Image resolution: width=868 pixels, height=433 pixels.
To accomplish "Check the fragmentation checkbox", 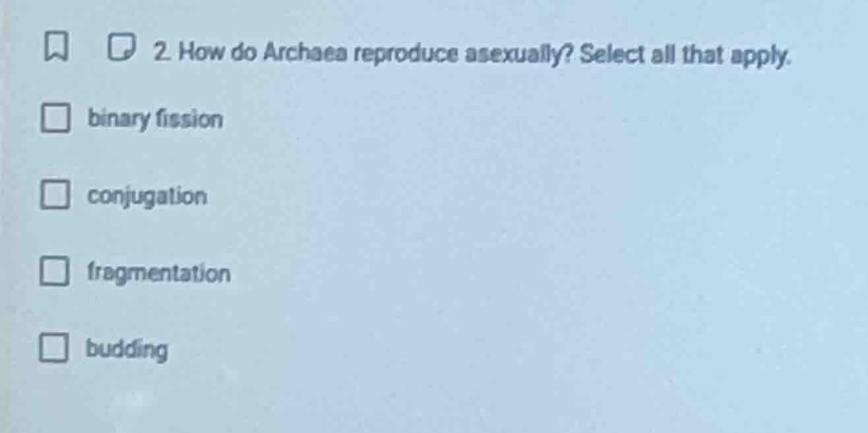I will [x=55, y=272].
